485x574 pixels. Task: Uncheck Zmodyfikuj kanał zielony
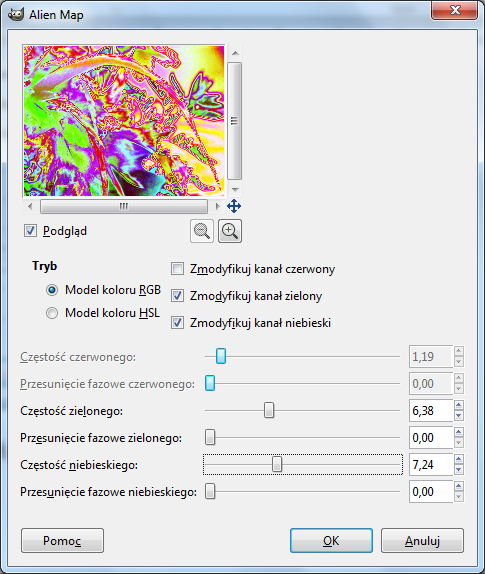[178, 295]
